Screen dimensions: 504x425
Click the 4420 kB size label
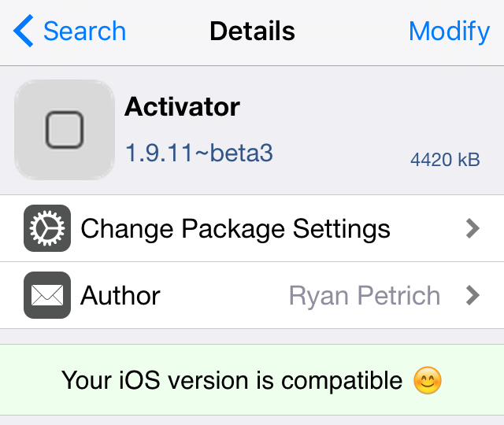point(445,160)
